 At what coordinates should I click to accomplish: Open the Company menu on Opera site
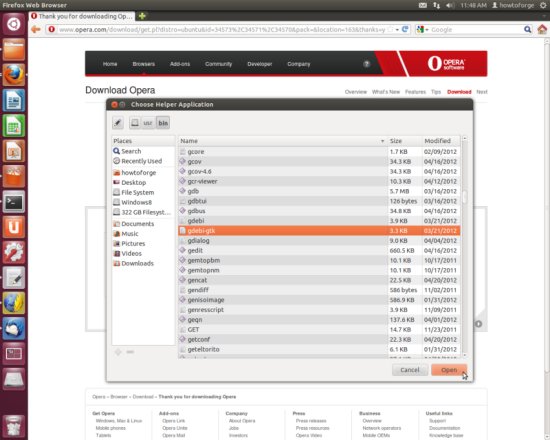(299, 64)
